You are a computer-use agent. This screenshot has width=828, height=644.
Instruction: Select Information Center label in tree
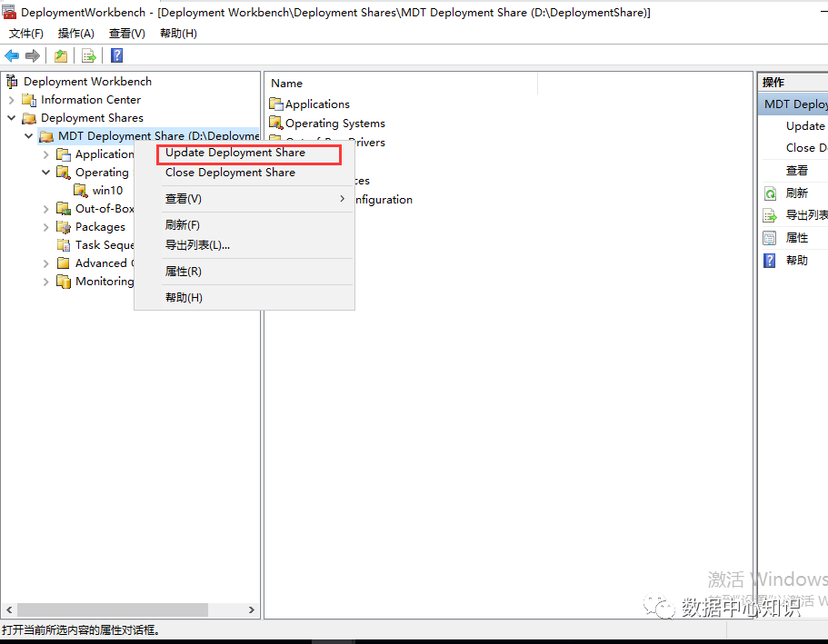tap(91, 100)
